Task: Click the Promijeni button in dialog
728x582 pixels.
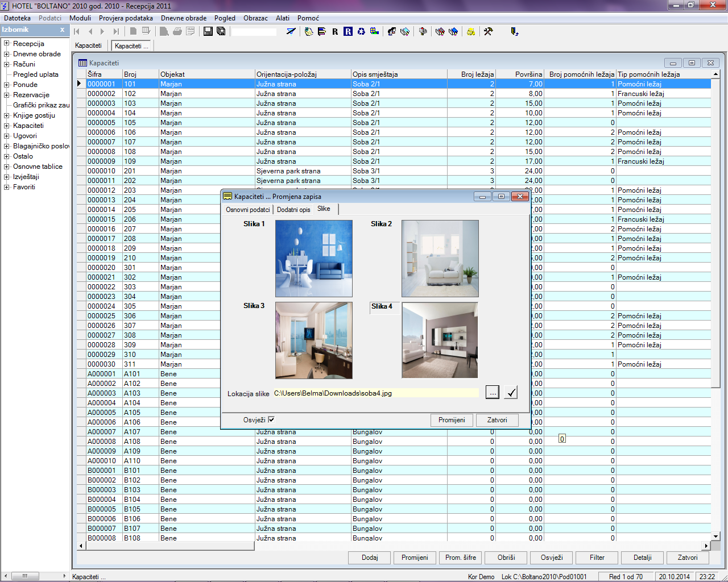Action: pyautogui.click(x=452, y=420)
